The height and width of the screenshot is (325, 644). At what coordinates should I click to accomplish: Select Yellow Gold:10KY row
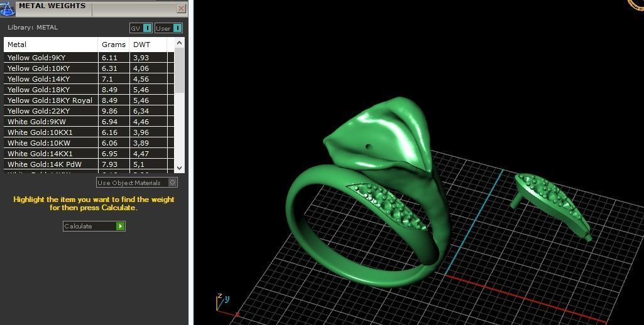click(x=89, y=68)
